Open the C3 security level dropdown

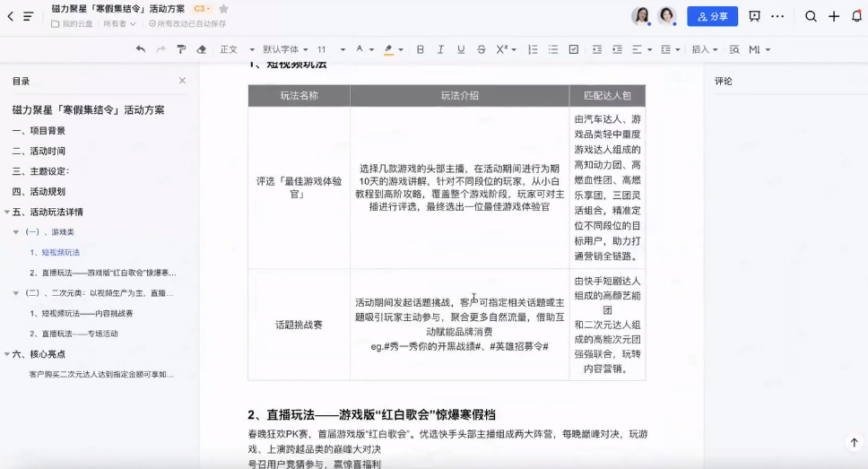coord(202,9)
